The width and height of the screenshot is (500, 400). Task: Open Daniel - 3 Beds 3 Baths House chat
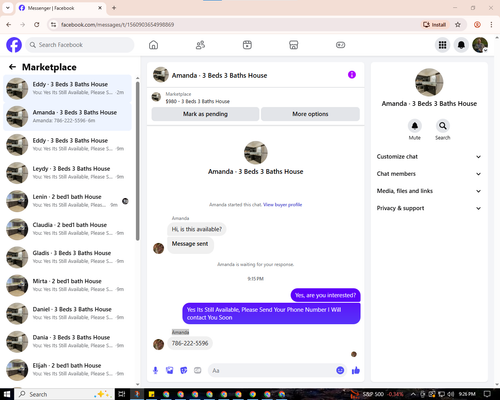(x=67, y=313)
